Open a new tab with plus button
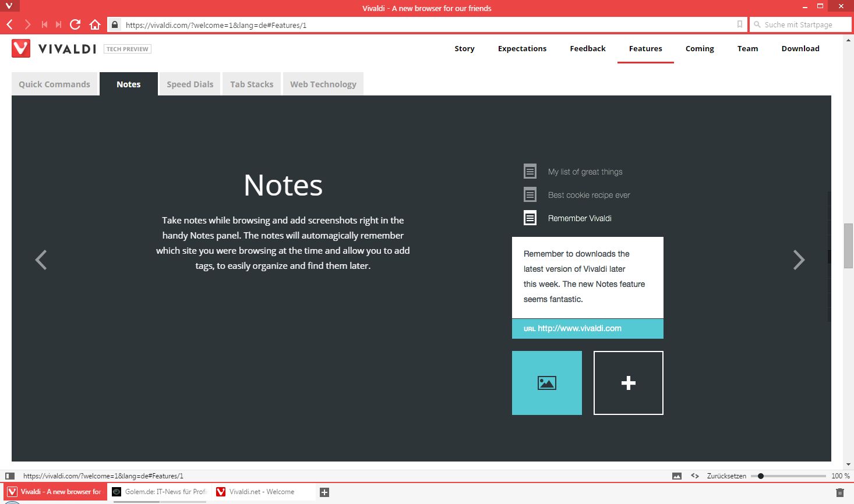The image size is (854, 504). [324, 492]
